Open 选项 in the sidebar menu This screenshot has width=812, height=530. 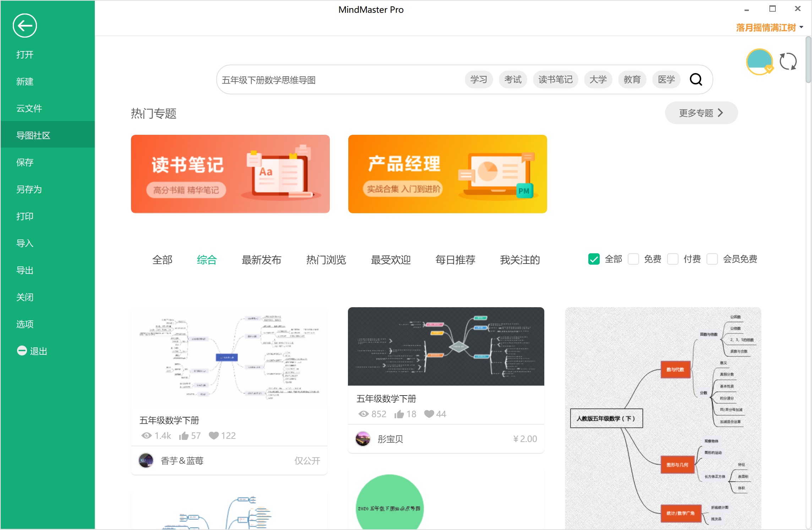coord(48,324)
